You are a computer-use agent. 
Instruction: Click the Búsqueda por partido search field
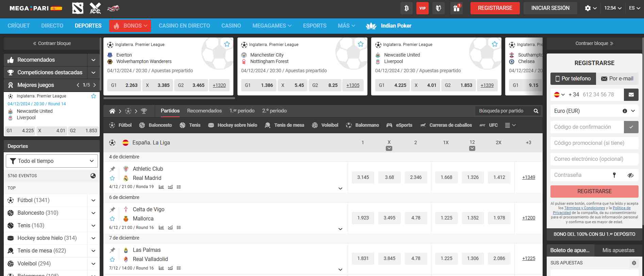[x=503, y=111]
